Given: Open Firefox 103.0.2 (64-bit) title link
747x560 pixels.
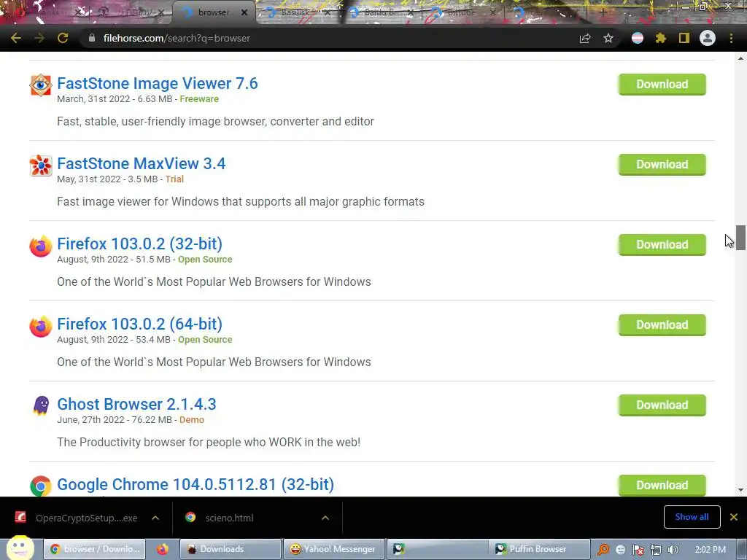Looking at the screenshot, I should point(139,324).
